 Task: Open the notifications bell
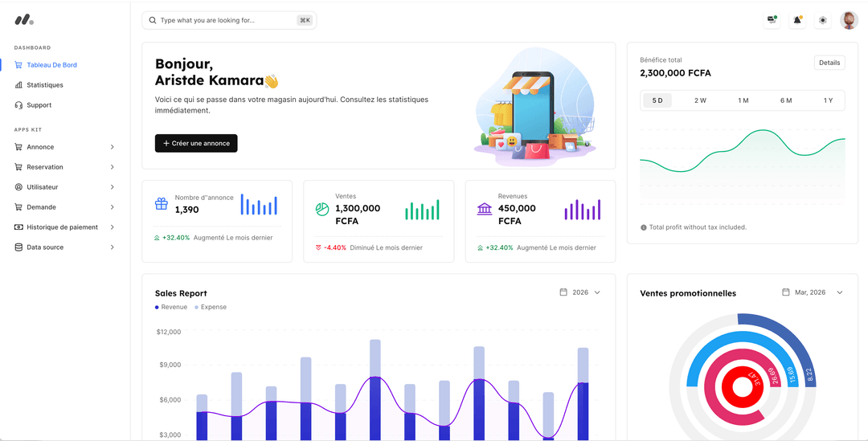pyautogui.click(x=797, y=20)
